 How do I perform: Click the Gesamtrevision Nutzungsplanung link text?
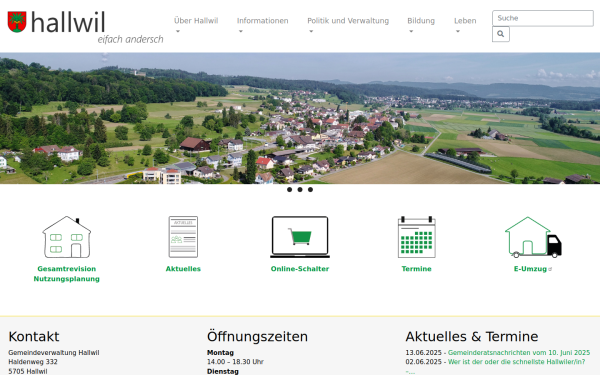tap(67, 274)
